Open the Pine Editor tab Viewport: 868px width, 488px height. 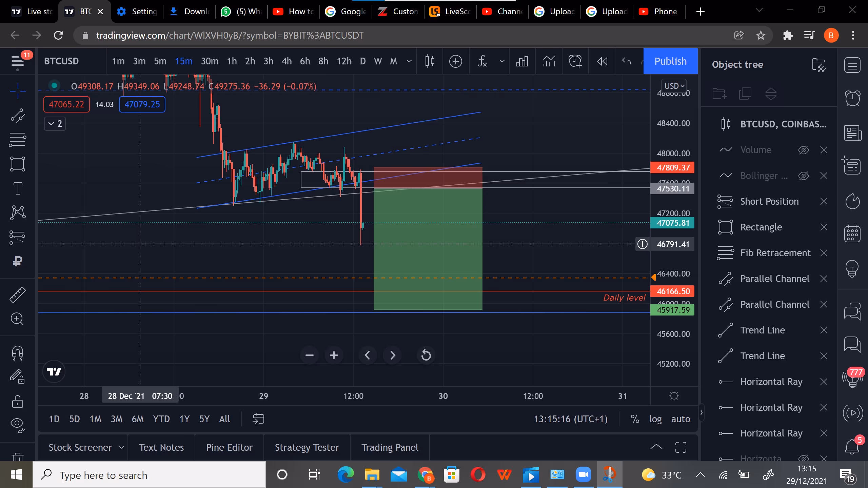click(229, 447)
